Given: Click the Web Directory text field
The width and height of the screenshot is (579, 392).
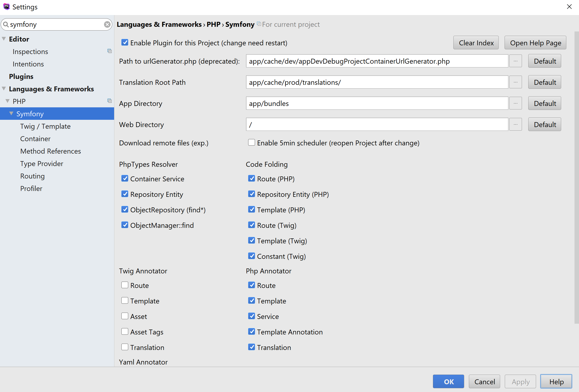Looking at the screenshot, I should 377,124.
